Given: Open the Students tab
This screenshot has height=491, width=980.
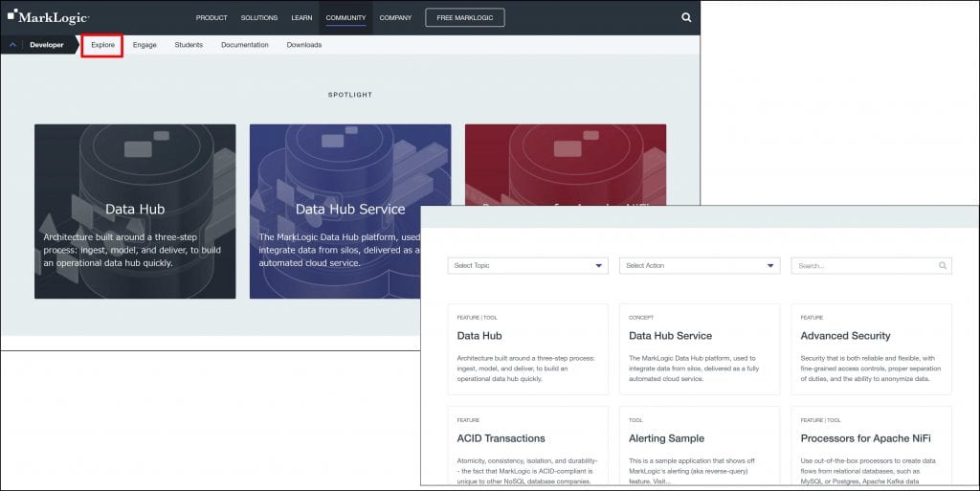Looking at the screenshot, I should [x=189, y=45].
